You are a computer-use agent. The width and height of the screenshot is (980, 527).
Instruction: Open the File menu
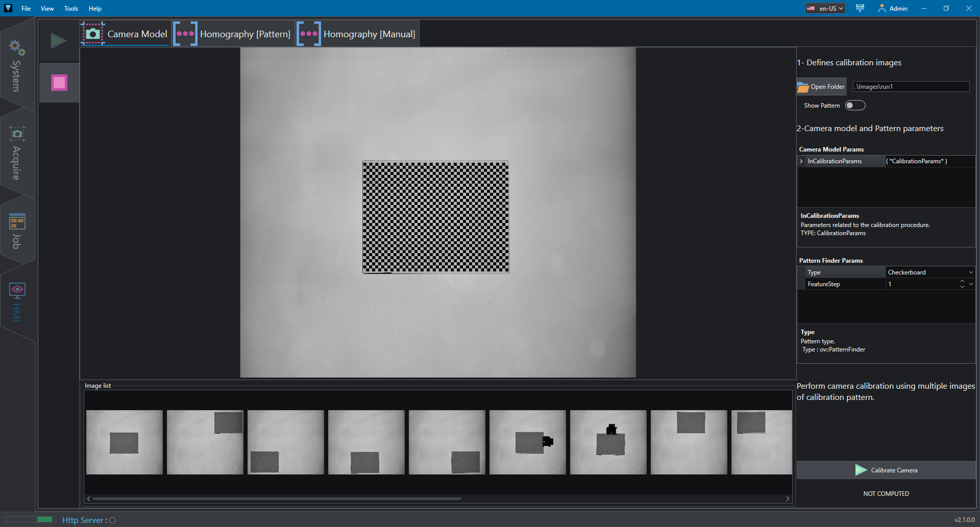26,8
